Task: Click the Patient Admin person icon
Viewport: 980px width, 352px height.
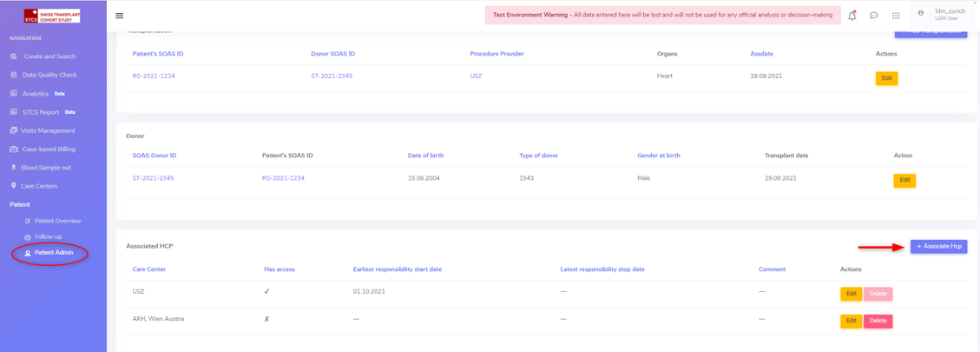Action: [x=28, y=253]
